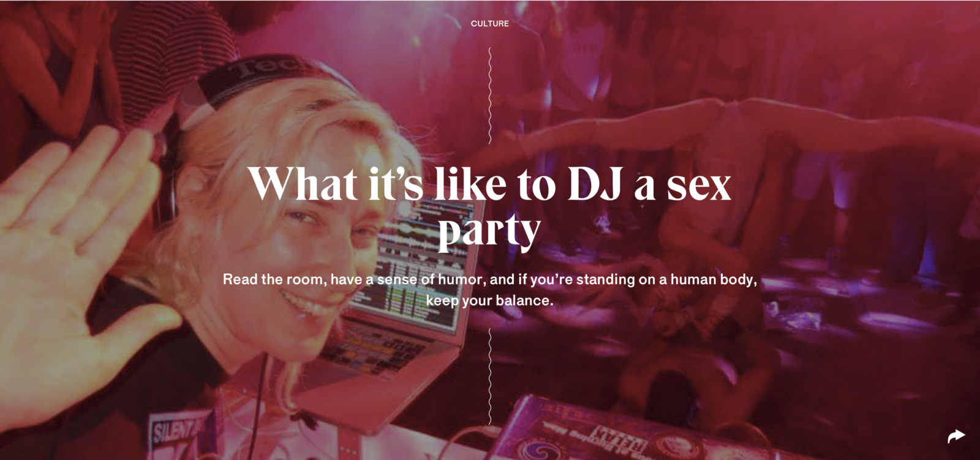The height and width of the screenshot is (460, 980).
Task: Click the "keep your balance." subtitle line
Action: (490, 301)
